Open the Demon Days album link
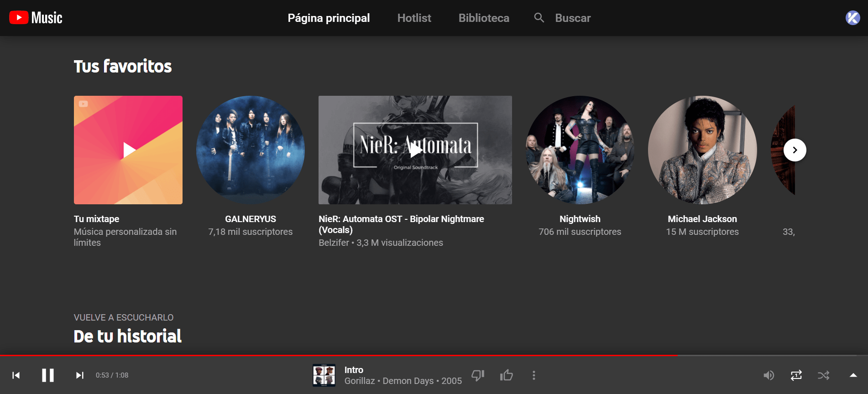This screenshot has height=394, width=868. coord(408,381)
